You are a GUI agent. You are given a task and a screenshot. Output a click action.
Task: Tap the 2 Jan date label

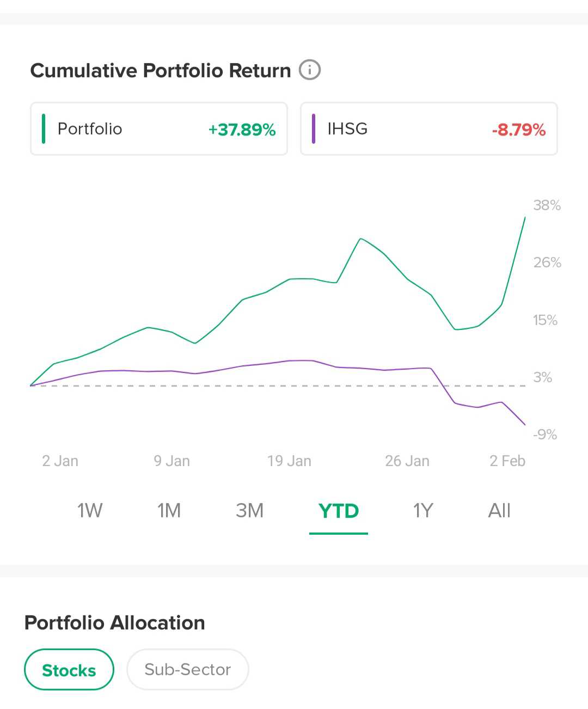click(x=60, y=461)
